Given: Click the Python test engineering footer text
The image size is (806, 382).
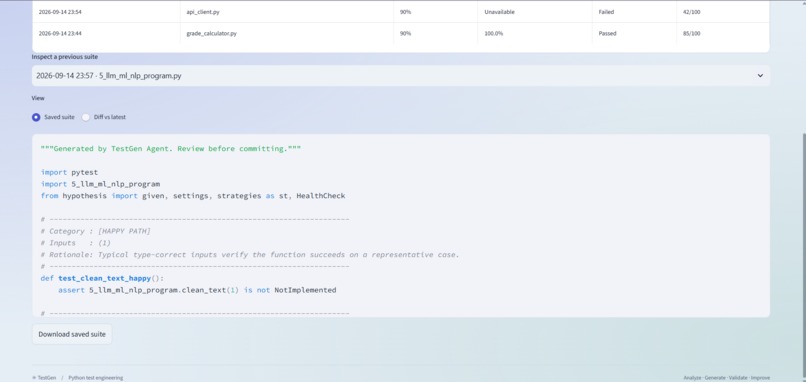Looking at the screenshot, I should pyautogui.click(x=96, y=378).
